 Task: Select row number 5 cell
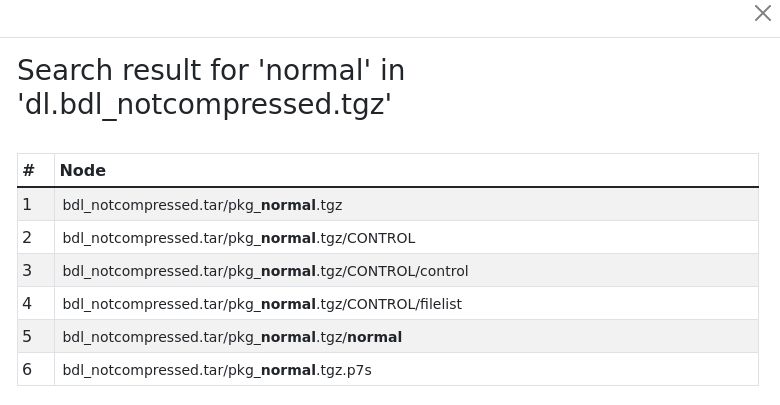[x=36, y=336]
